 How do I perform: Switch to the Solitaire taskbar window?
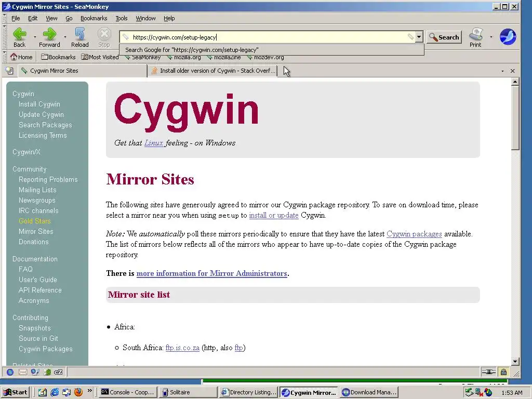[188, 392]
